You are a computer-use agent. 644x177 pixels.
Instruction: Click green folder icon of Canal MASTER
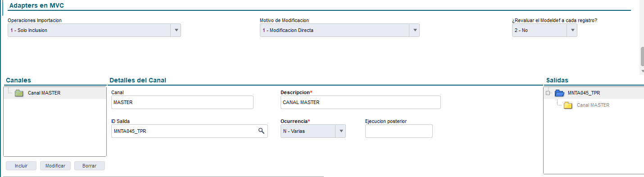[x=18, y=93]
